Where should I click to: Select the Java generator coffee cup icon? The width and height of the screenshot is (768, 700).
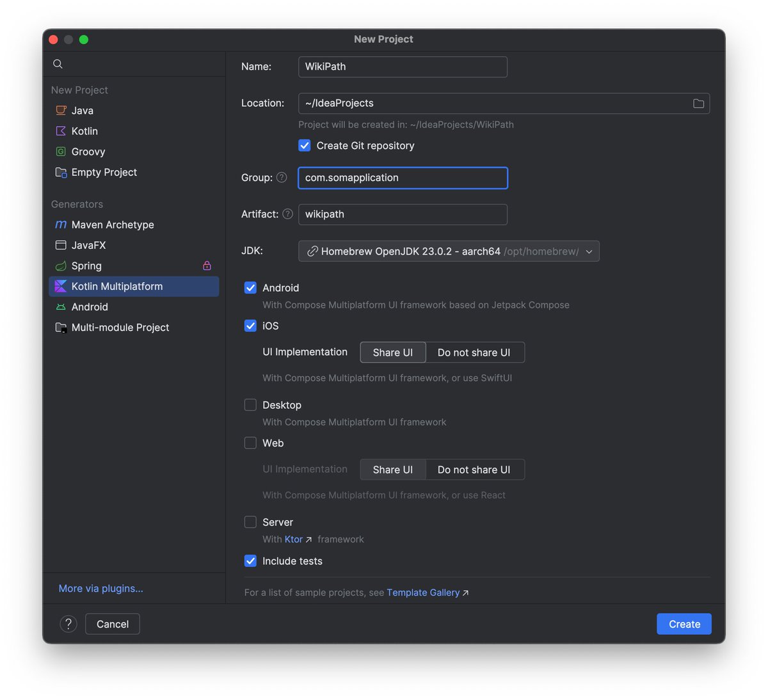click(60, 110)
